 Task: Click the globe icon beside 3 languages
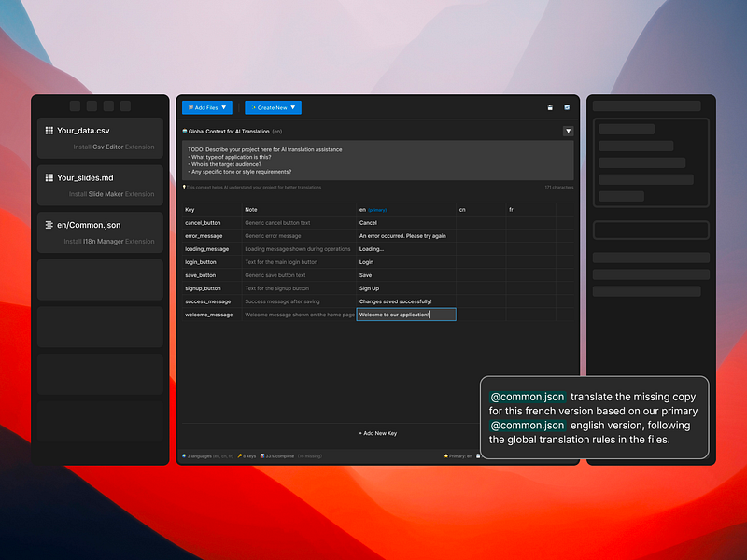click(x=184, y=456)
